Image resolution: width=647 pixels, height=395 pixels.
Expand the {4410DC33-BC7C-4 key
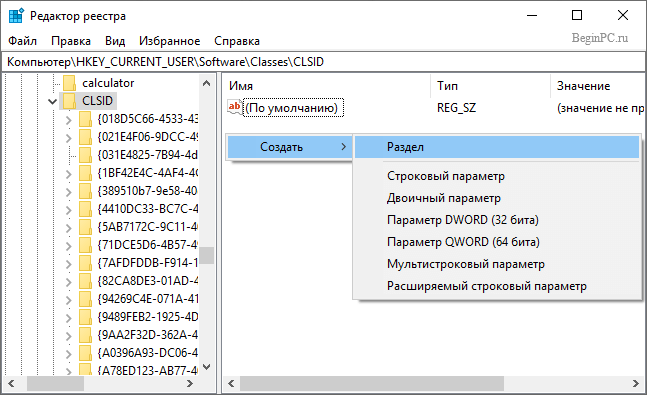68,210
